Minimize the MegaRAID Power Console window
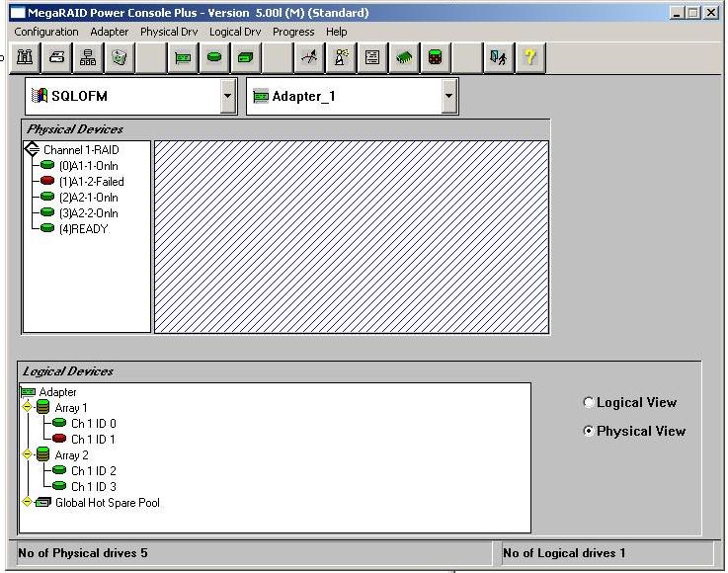This screenshot has height=573, width=728. [677, 13]
